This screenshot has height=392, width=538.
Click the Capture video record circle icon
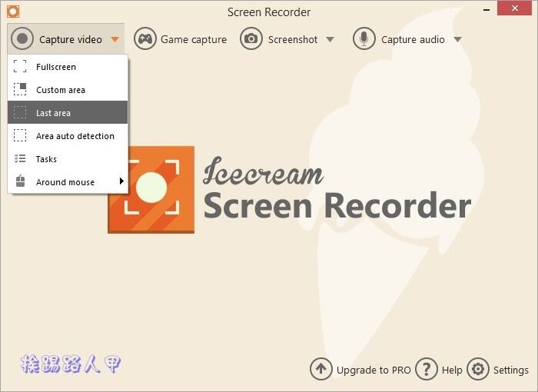coord(22,38)
